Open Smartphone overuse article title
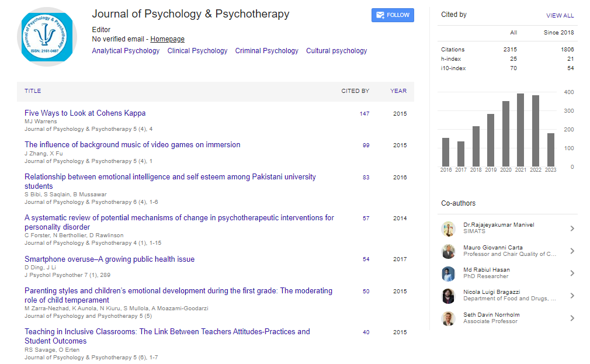This screenshot has width=590, height=364. coord(109,259)
